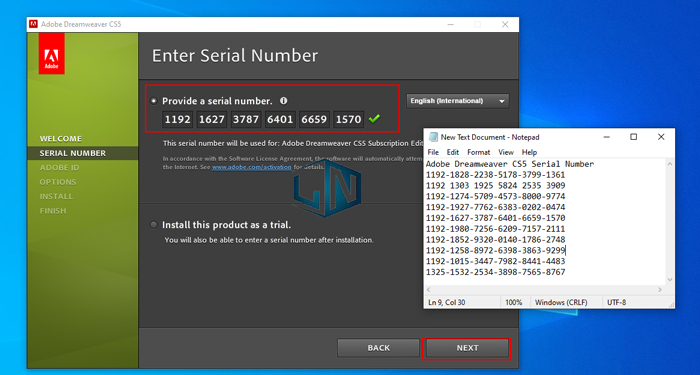Viewport: 700px width, 375px height.
Task: Close the Adobe Dreamweaver CS5 installer window
Action: 505,25
